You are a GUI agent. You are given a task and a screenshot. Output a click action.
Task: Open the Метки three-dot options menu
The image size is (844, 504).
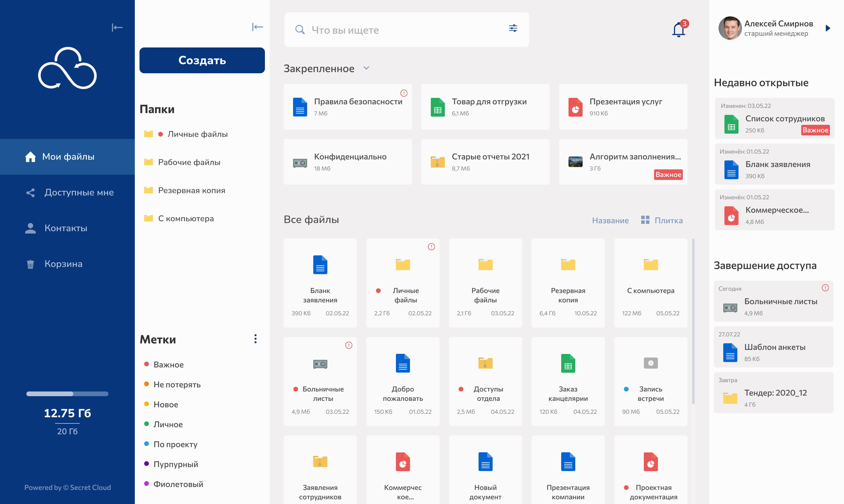(x=256, y=339)
